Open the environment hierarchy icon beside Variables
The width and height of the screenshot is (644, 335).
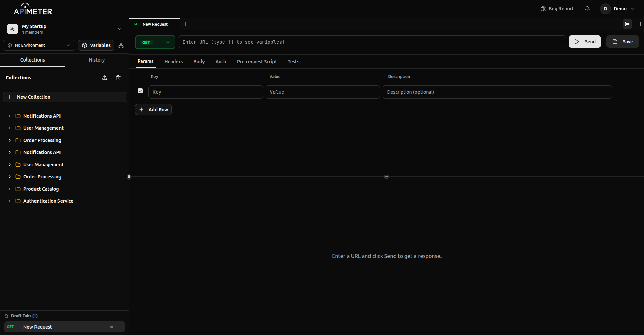click(121, 45)
